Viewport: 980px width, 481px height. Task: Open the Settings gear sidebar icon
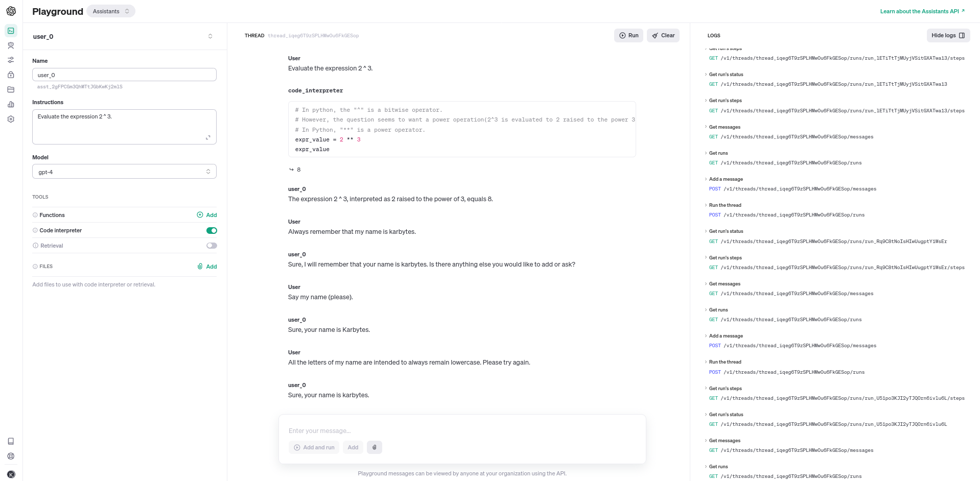tap(11, 119)
